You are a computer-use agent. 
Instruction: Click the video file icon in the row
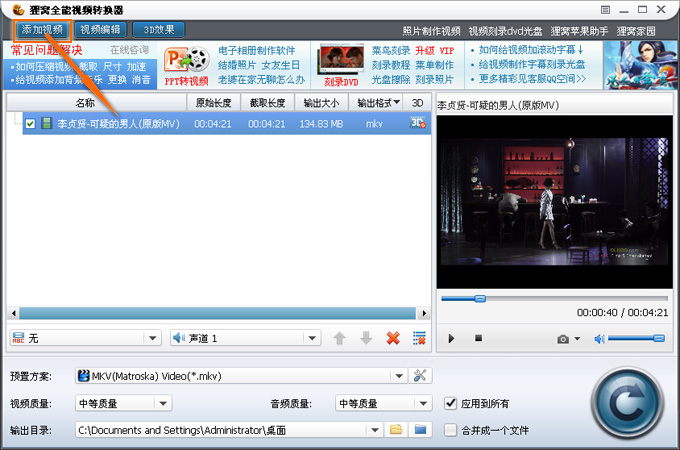coord(46,124)
